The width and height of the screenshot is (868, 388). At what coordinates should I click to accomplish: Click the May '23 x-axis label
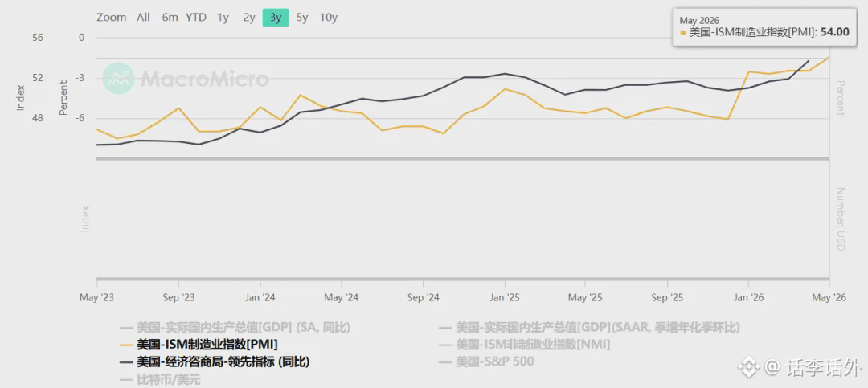(x=97, y=298)
